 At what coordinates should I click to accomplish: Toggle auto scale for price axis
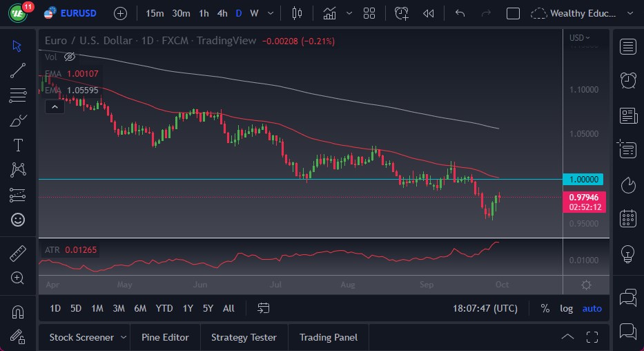[x=592, y=308]
